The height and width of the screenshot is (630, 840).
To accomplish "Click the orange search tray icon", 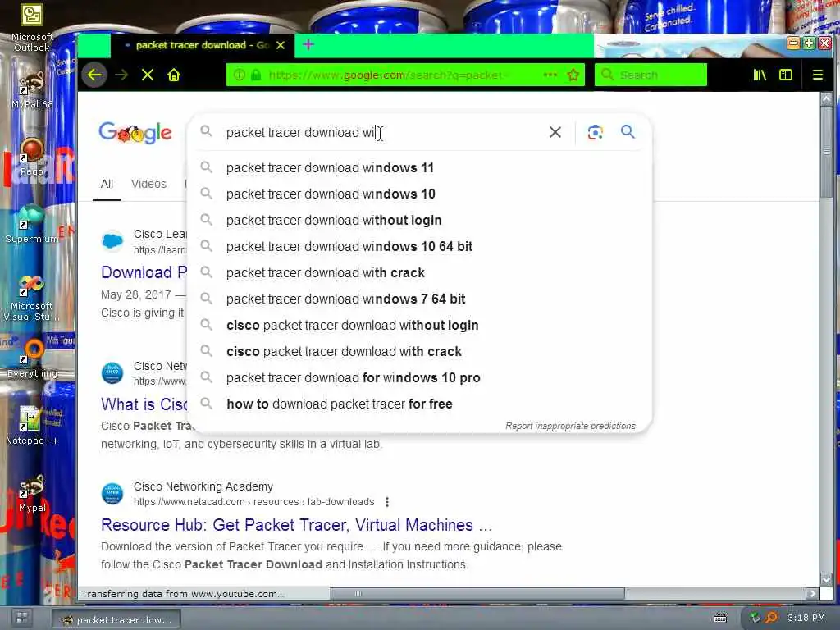I will point(771,619).
